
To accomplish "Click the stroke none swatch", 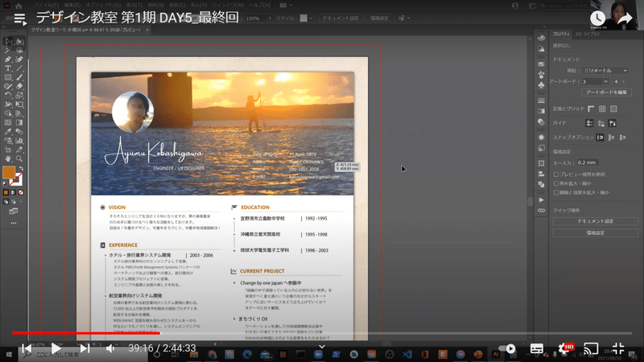I will pos(16,179).
